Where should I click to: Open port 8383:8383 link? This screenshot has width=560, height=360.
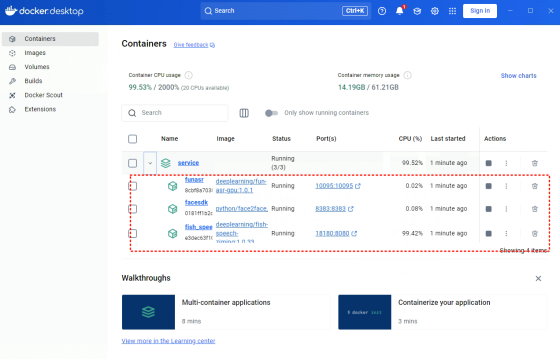pos(334,209)
